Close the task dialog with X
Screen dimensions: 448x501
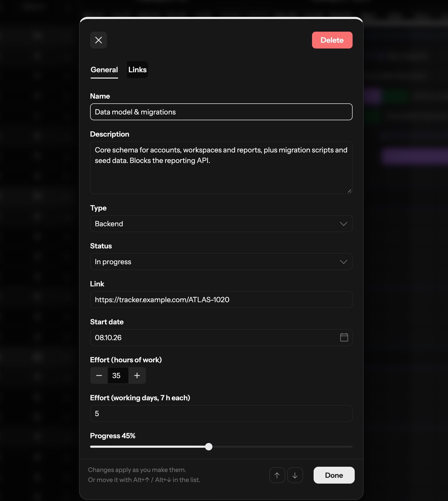click(99, 40)
